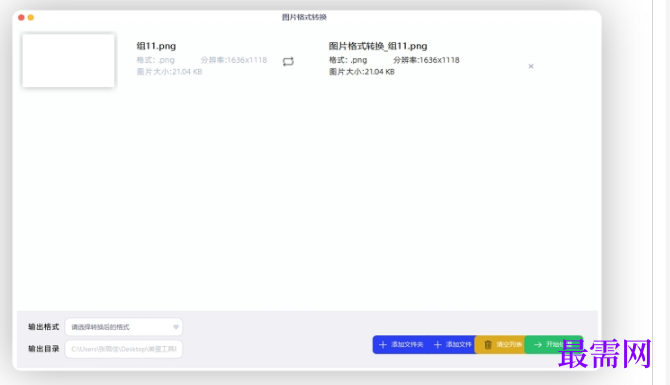The image size is (670, 385).
Task: Select the 组11.png image thumbnail
Action: pos(68,60)
